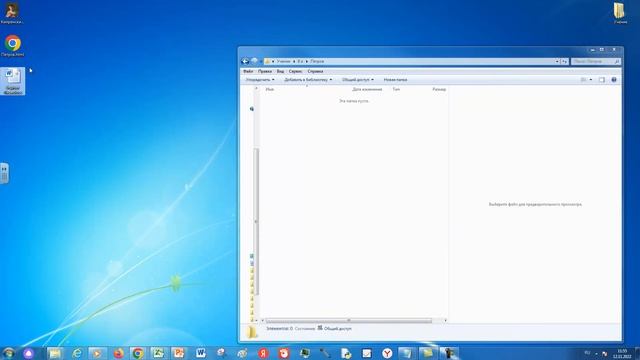Open Microsoft Word from the taskbar

[200, 353]
